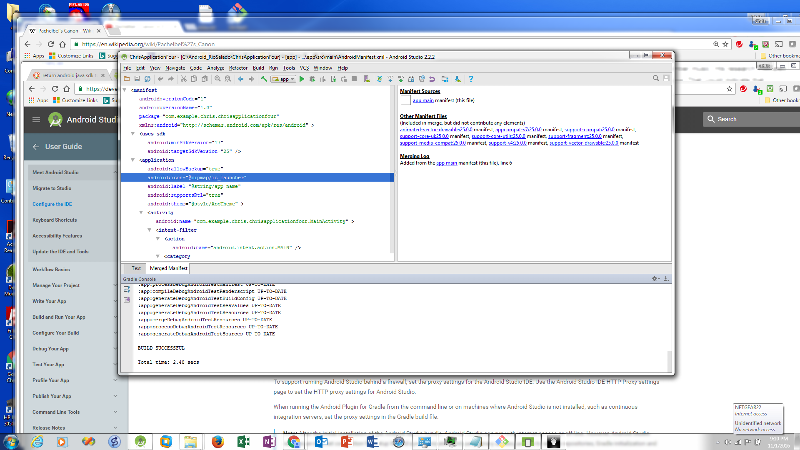Open the Build menu
This screenshot has width=800, height=450.
click(x=259, y=68)
